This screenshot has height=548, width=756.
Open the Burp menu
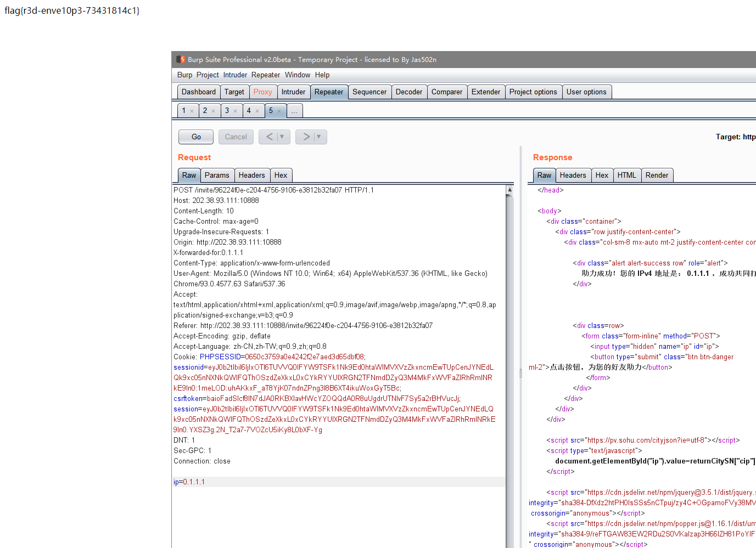pyautogui.click(x=184, y=75)
